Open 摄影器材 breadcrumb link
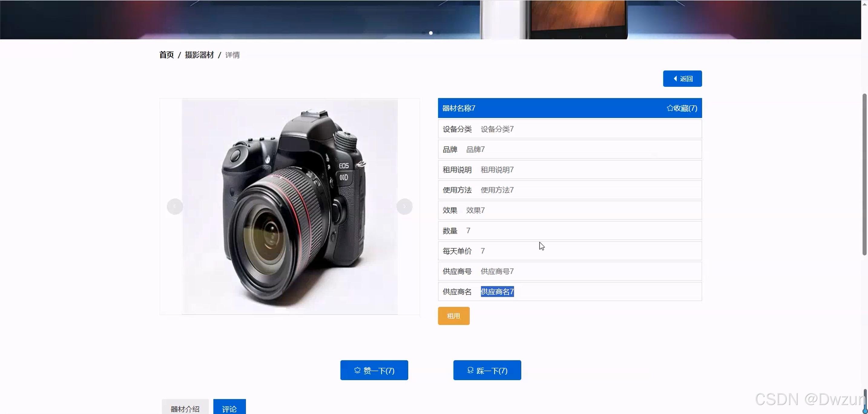This screenshot has height=414, width=868. point(199,55)
